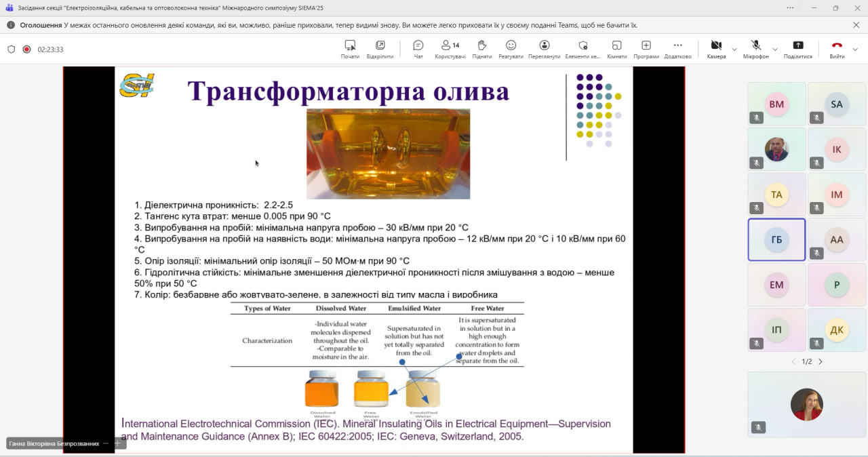Click the shield privacy icon
868x457 pixels.
coord(11,49)
